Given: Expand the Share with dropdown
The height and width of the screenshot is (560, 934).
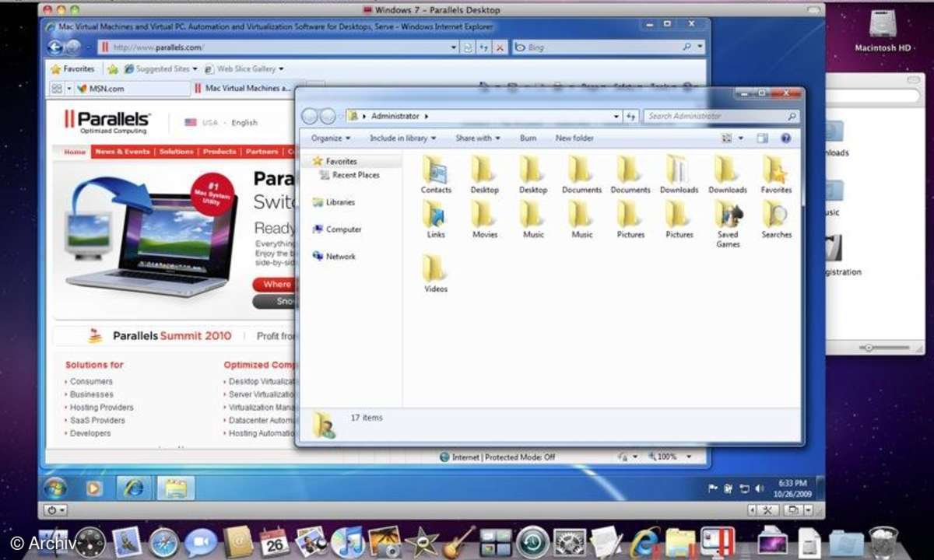Looking at the screenshot, I should pyautogui.click(x=479, y=138).
